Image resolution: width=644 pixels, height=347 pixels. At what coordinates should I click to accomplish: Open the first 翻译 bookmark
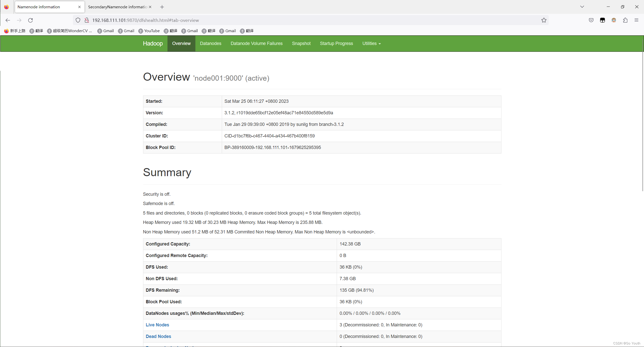[x=36, y=31]
